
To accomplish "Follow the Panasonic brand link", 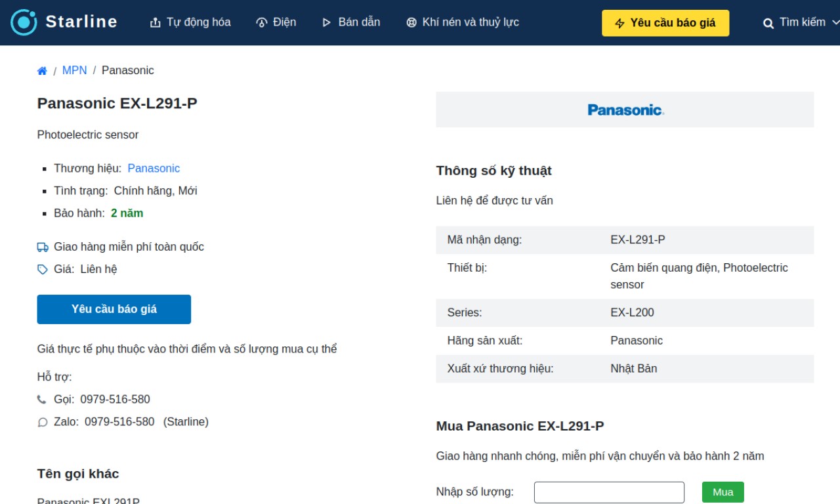I will (154, 169).
